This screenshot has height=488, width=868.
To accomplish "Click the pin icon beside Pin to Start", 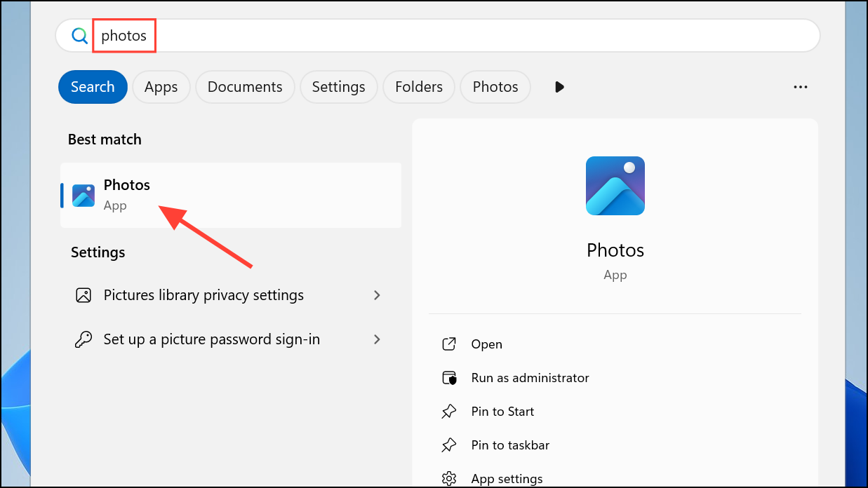I will pyautogui.click(x=449, y=412).
